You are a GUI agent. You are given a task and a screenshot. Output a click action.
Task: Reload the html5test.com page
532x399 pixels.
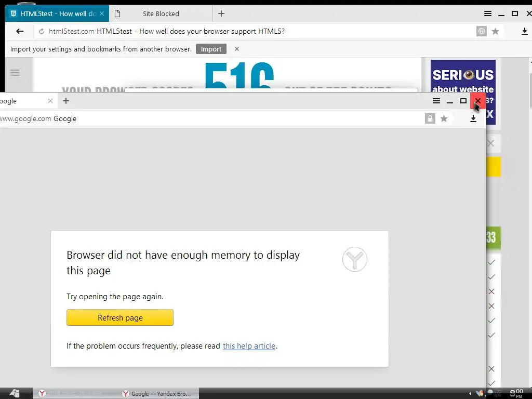42,32
